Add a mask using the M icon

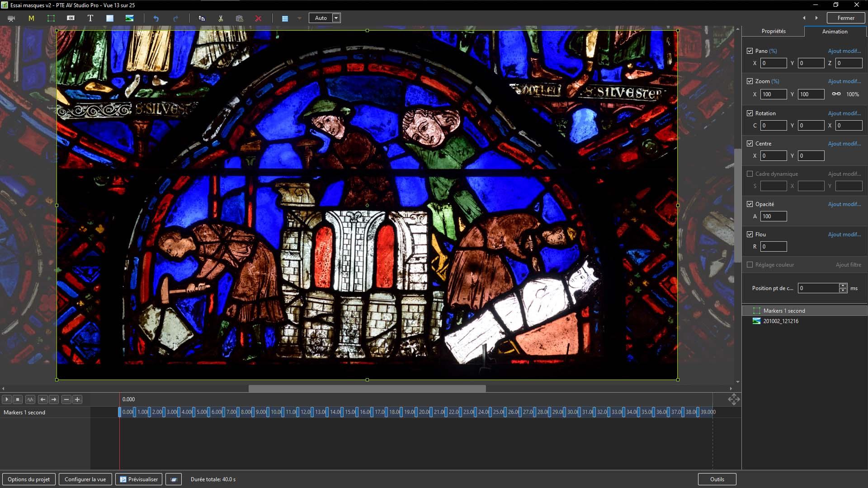[31, 19]
